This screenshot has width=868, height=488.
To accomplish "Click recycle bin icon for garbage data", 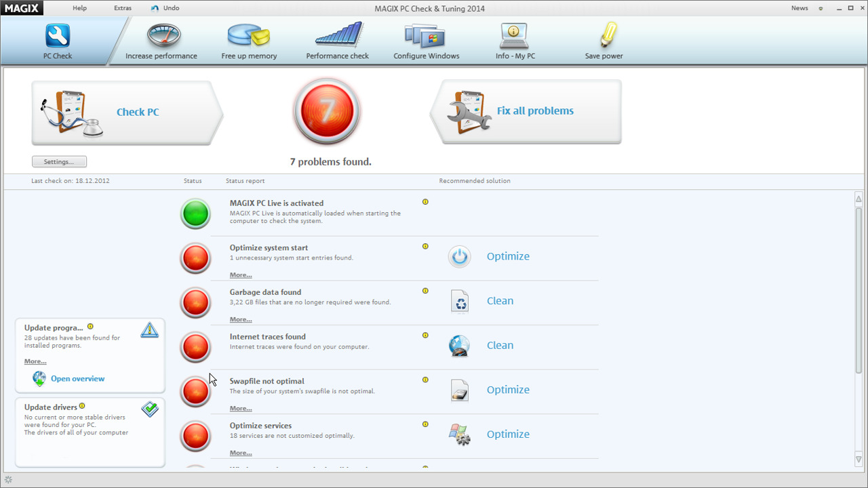I will coord(460,301).
